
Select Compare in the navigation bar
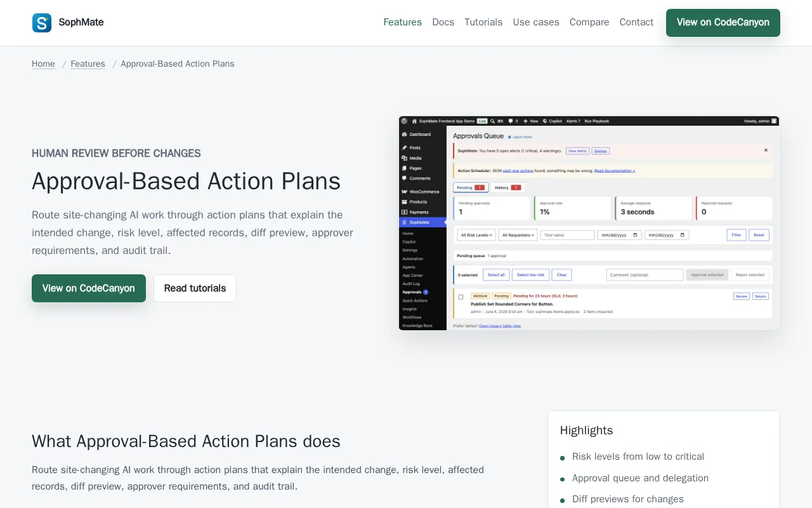[x=589, y=22]
